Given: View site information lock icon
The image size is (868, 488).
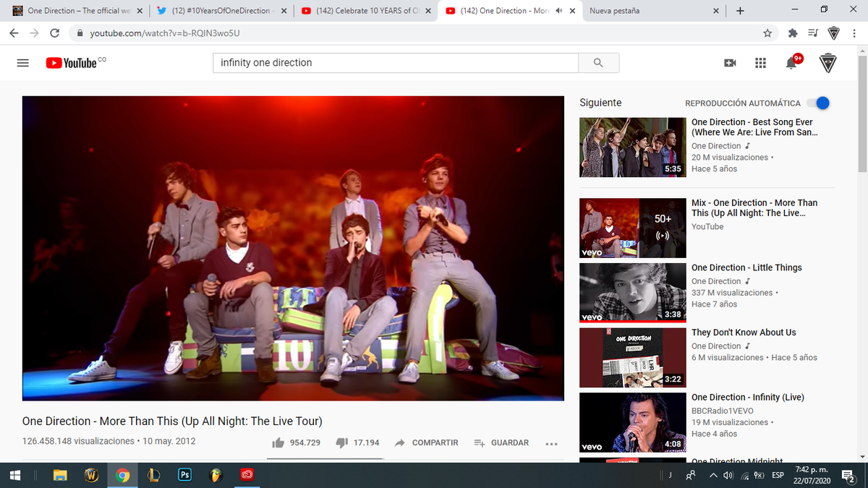Looking at the screenshot, I should tap(81, 33).
